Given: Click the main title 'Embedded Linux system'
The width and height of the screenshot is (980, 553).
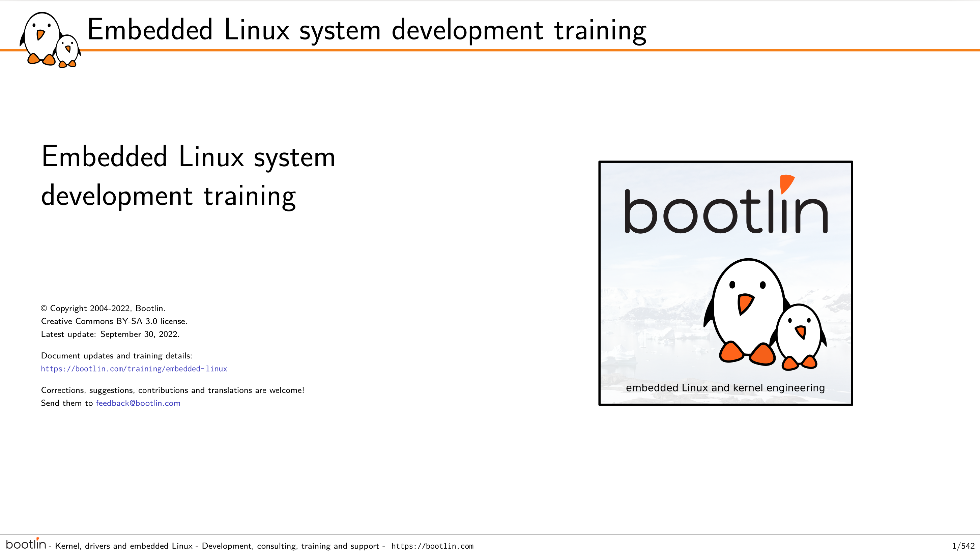Looking at the screenshot, I should point(188,157).
